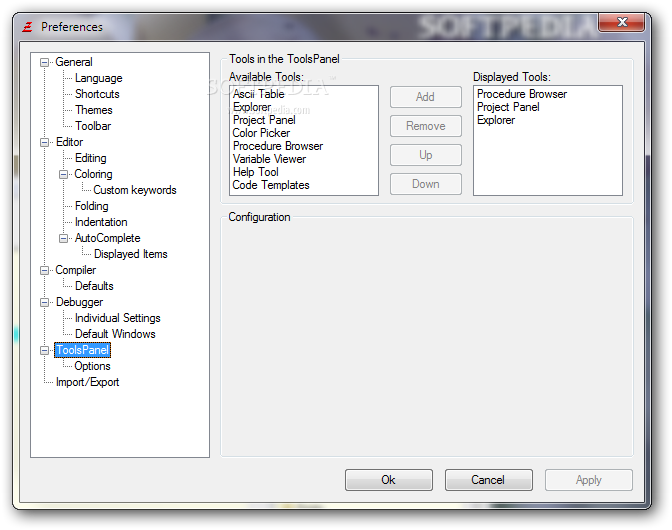Viewport: 672px width, 530px height.
Task: Click the Add button
Action: click(x=426, y=97)
